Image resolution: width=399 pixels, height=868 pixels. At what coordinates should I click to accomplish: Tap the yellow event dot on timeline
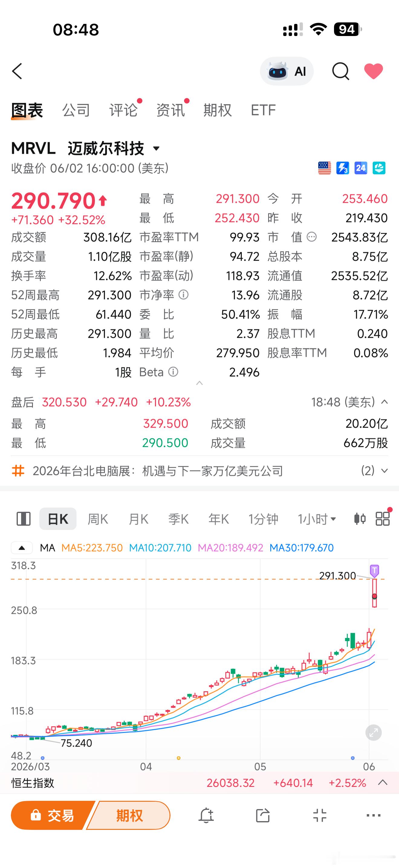179,758
